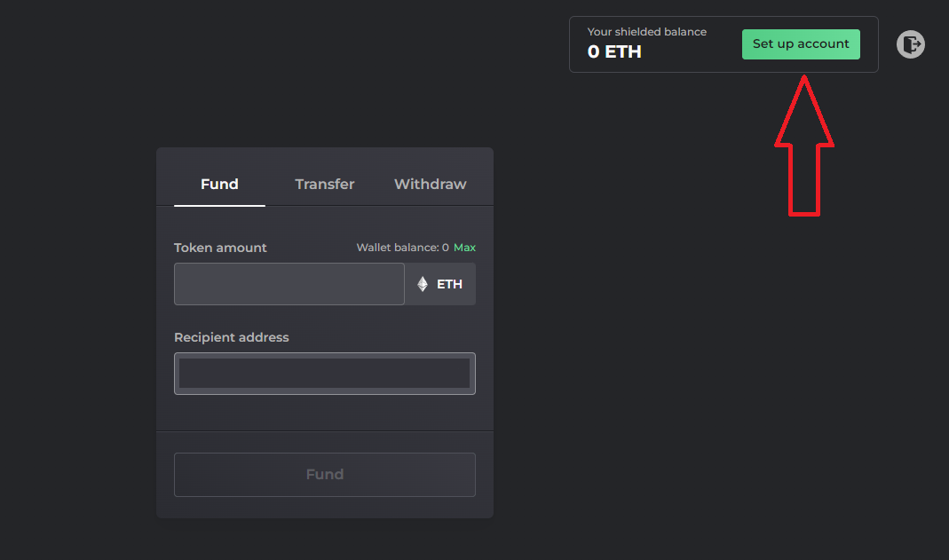Start account setup from the shielded balance panel
This screenshot has height=560, width=949.
(x=801, y=43)
